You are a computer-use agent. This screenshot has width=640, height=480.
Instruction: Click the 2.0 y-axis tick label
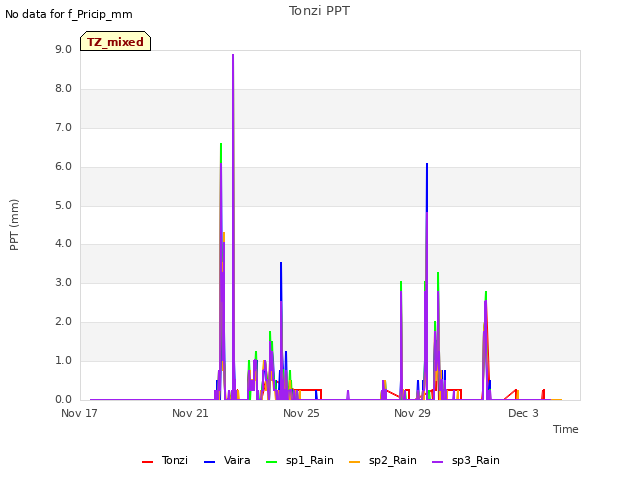63,322
